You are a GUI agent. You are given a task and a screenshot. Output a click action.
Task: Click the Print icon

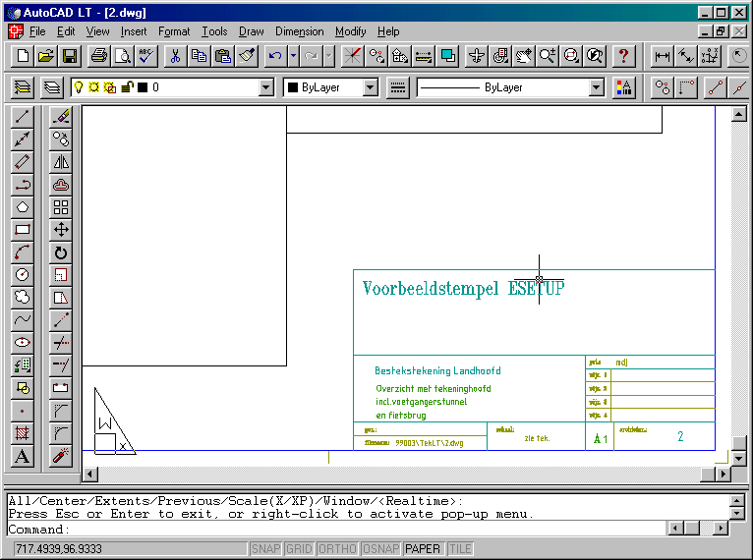99,56
